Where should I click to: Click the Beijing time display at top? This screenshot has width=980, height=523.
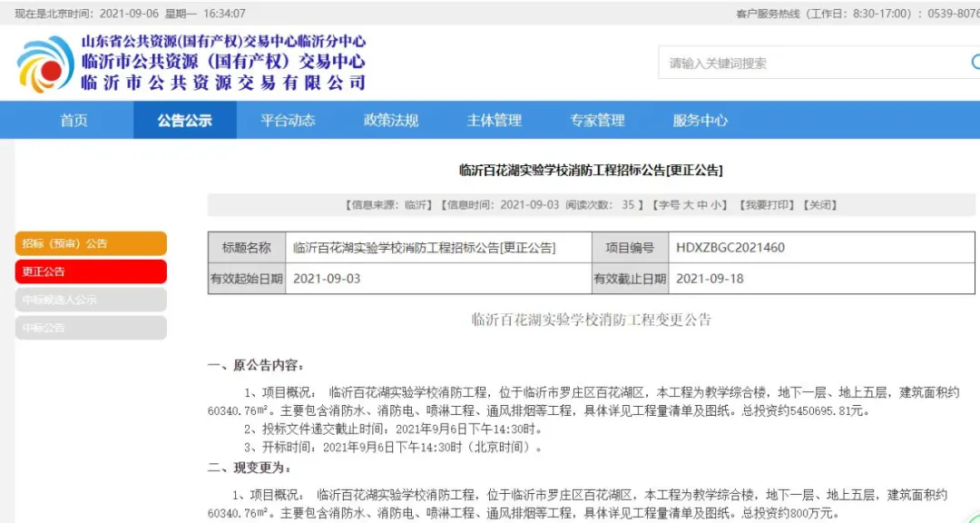click(130, 13)
